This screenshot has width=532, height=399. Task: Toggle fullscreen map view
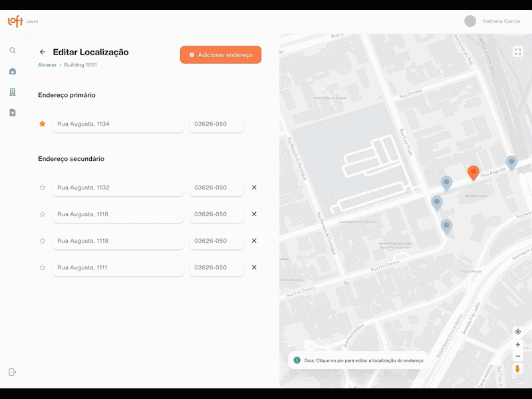[x=518, y=51]
